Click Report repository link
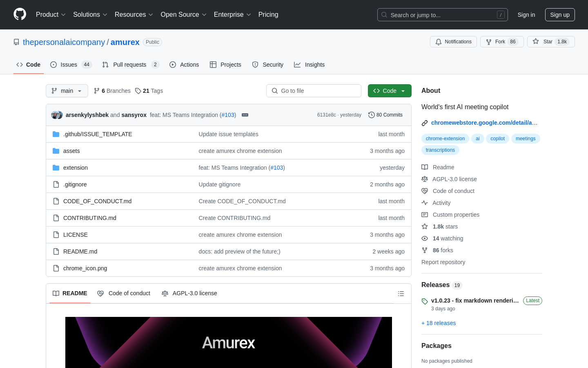The width and height of the screenshot is (588, 368). 443,262
